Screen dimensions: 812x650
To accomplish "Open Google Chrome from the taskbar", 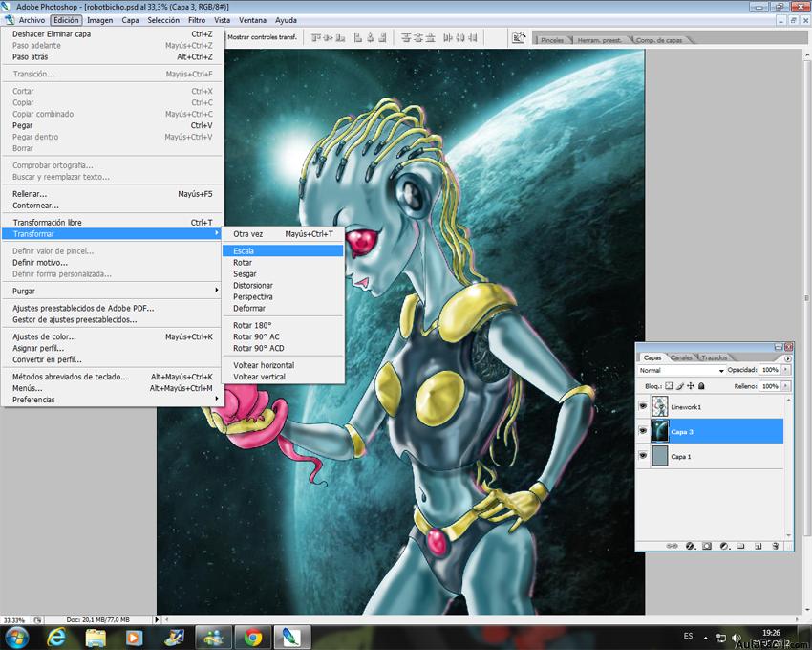I will click(253, 637).
